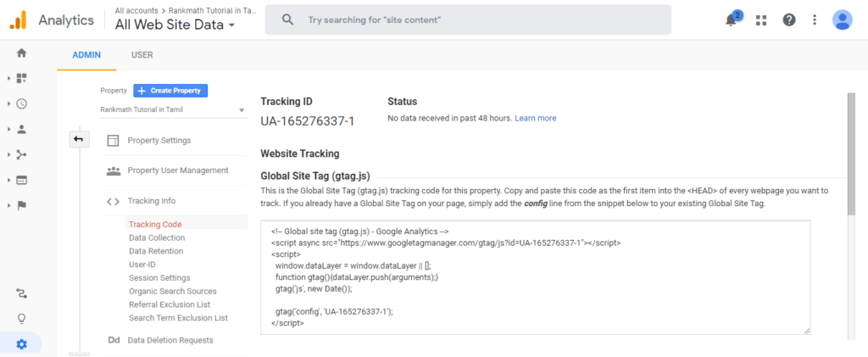
Task: Click the Global Site Tag (gtag.js) heading
Action: click(x=315, y=176)
